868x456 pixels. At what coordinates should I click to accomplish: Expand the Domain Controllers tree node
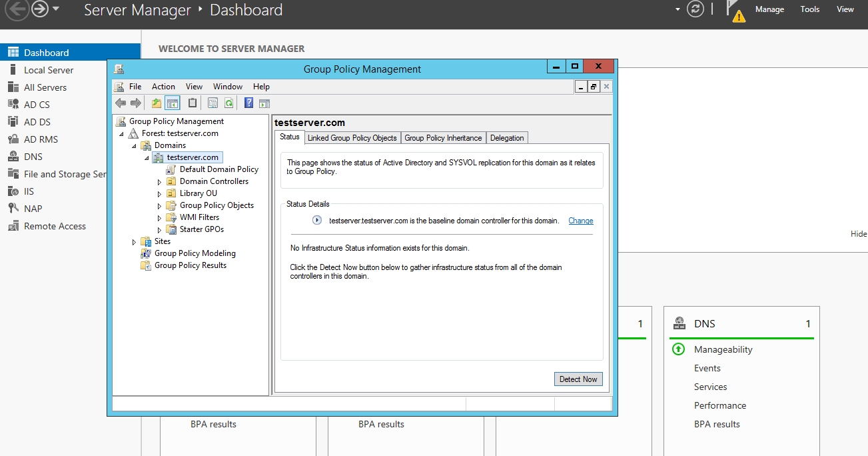pyautogui.click(x=159, y=182)
